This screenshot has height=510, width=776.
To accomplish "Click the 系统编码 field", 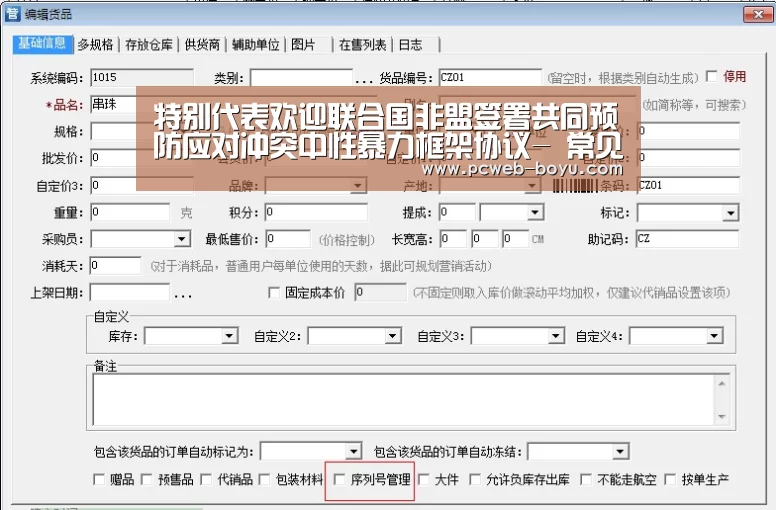I will pyautogui.click(x=142, y=78).
